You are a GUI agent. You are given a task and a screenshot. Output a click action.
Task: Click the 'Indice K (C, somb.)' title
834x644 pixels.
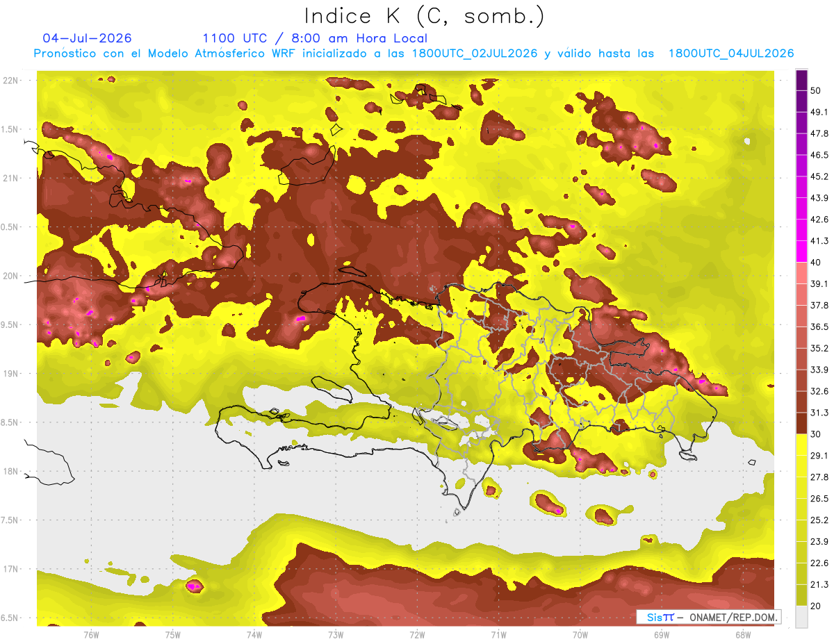[x=424, y=16]
